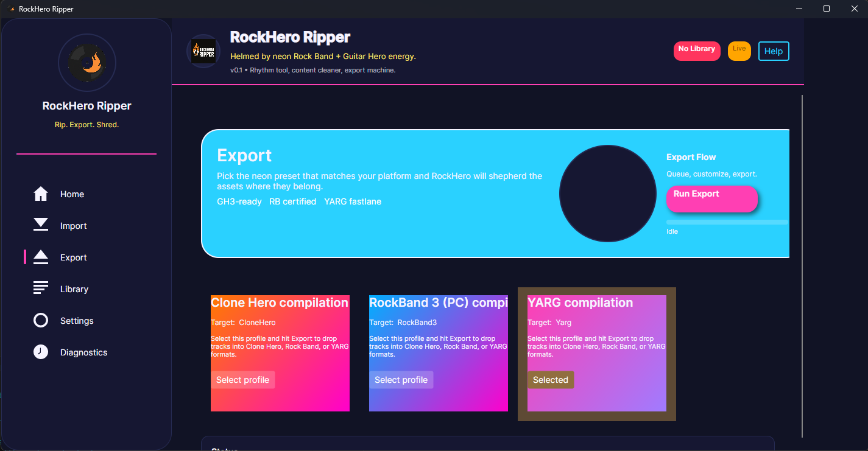868x451 pixels.
Task: Select profile for RockBand 3 (PC) compilation
Action: (401, 379)
